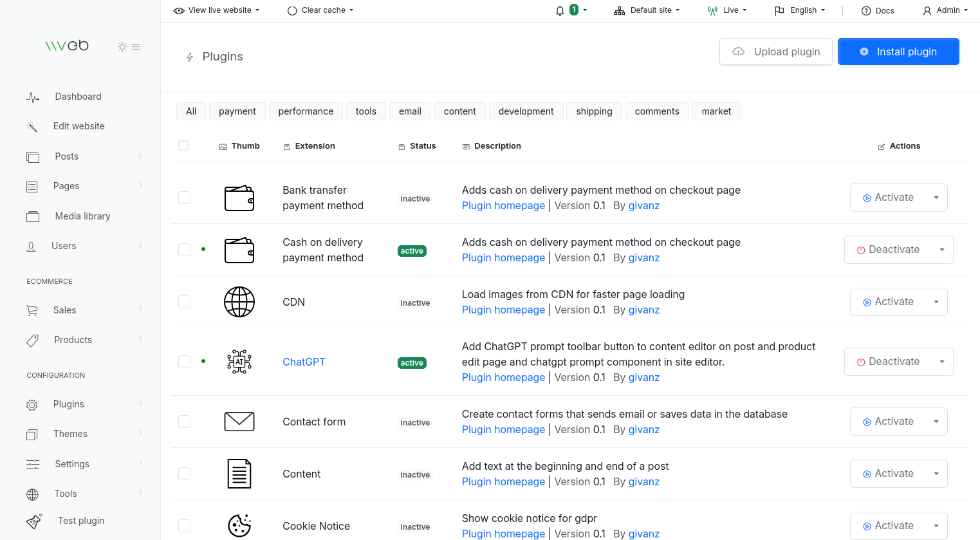Click the Pages icon in sidebar

pos(32,187)
